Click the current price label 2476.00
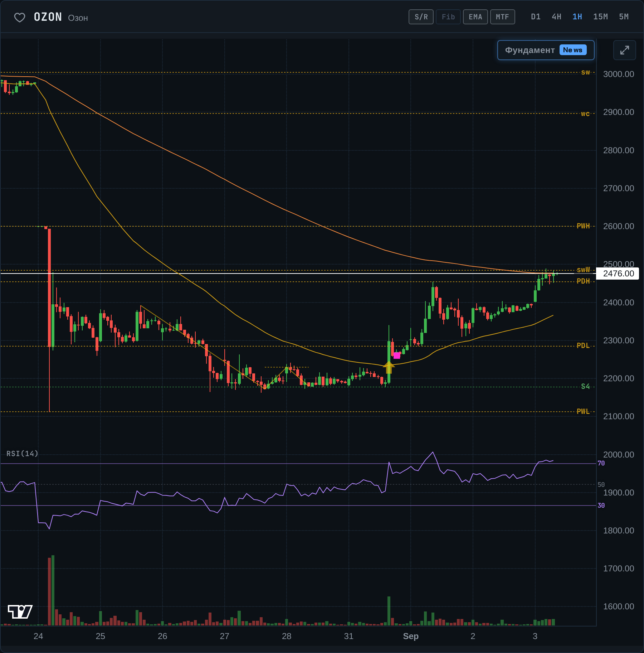This screenshot has height=653, width=644. [618, 274]
